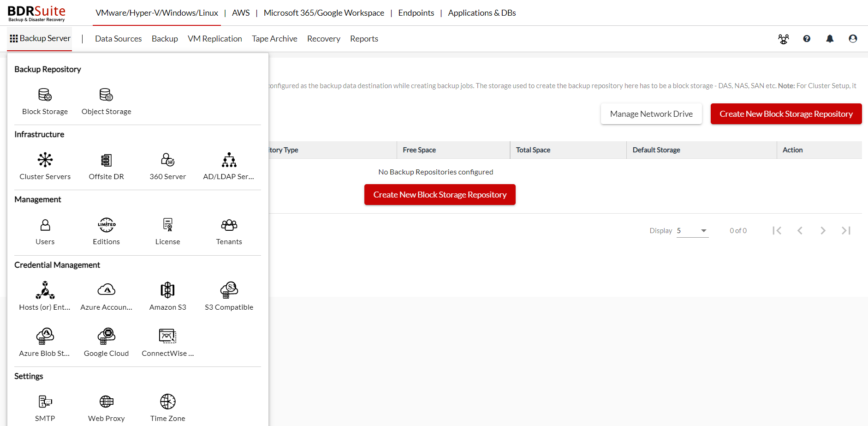Open Tape Archive menu
Screen dimensions: 868x426
(274, 39)
